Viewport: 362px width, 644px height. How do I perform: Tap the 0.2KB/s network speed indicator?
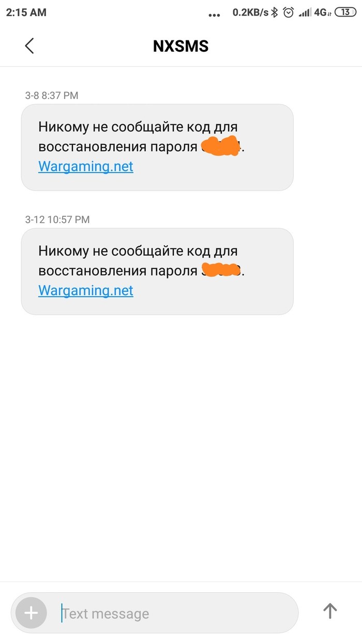(250, 12)
